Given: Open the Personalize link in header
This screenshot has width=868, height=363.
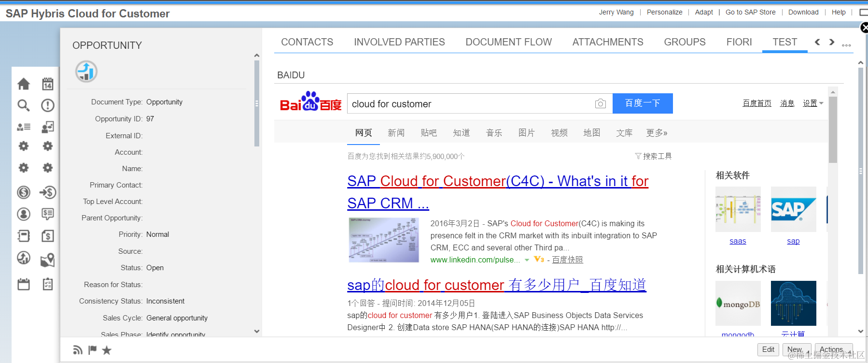Looking at the screenshot, I should pyautogui.click(x=664, y=12).
